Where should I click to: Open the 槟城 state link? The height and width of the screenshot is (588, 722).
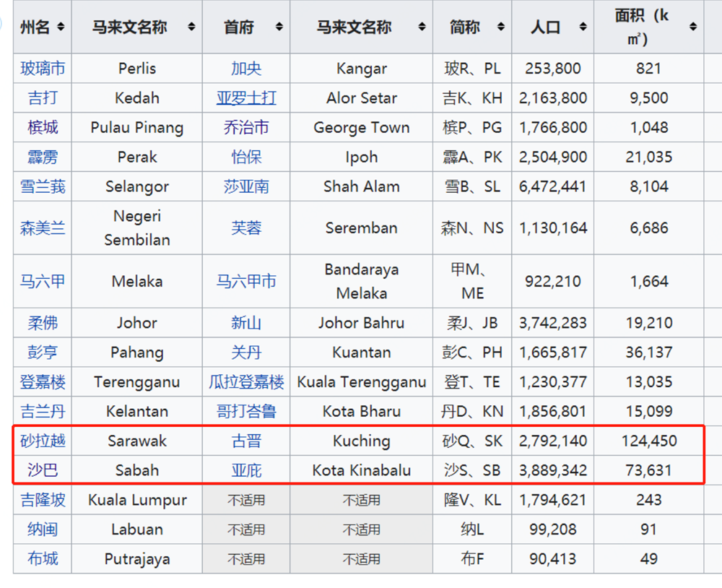pos(43,128)
